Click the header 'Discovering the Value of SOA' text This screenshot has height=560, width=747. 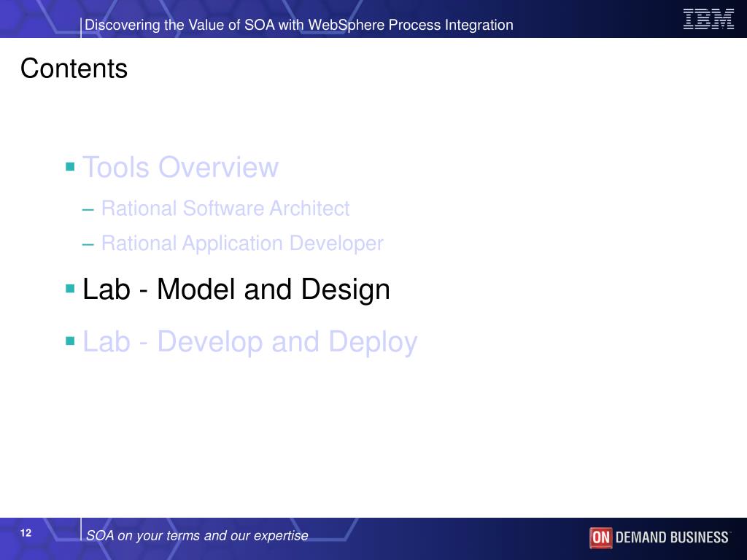[298, 25]
